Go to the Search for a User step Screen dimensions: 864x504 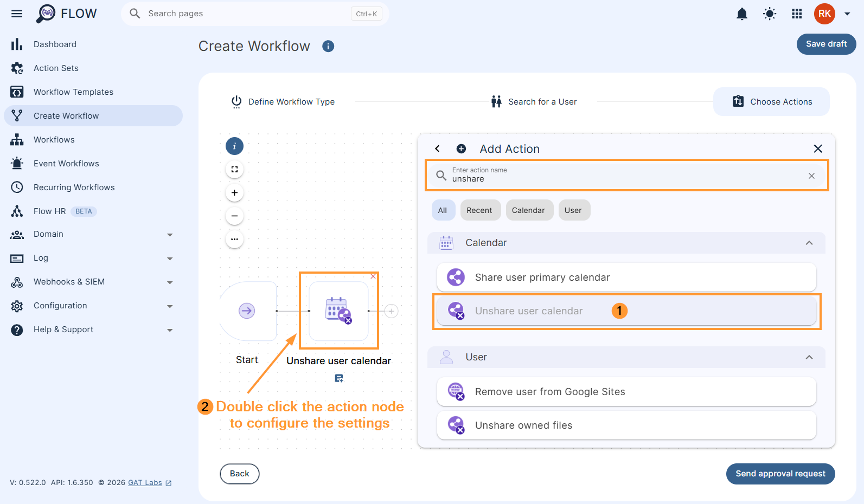534,102
